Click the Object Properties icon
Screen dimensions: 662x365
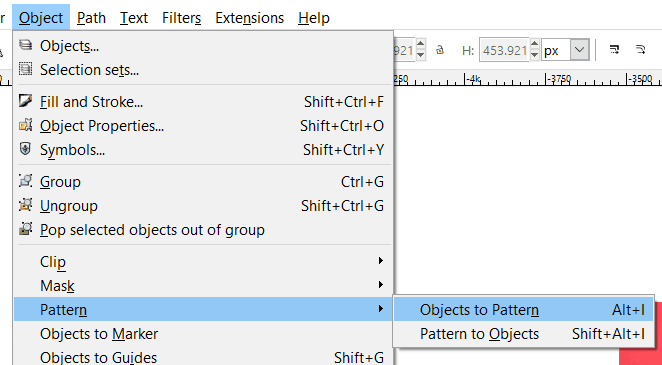coord(26,125)
